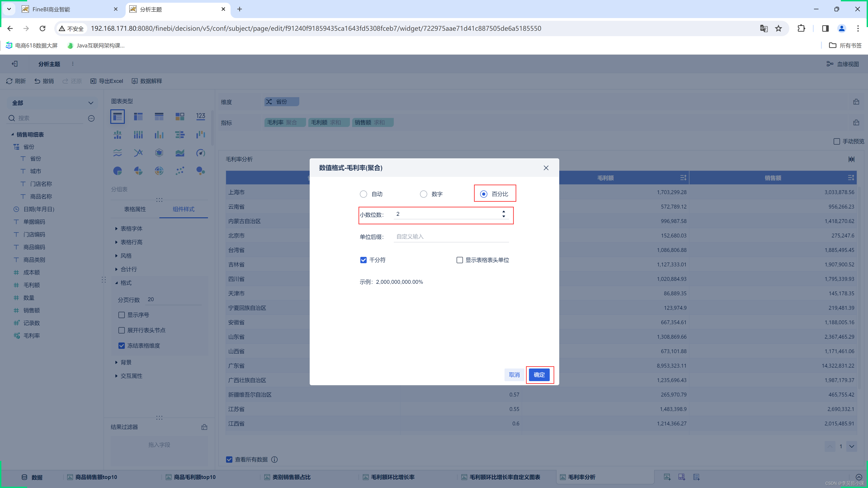Click the 毛利率 聚合 indicator pill
This screenshot has height=488, width=868.
(x=285, y=123)
